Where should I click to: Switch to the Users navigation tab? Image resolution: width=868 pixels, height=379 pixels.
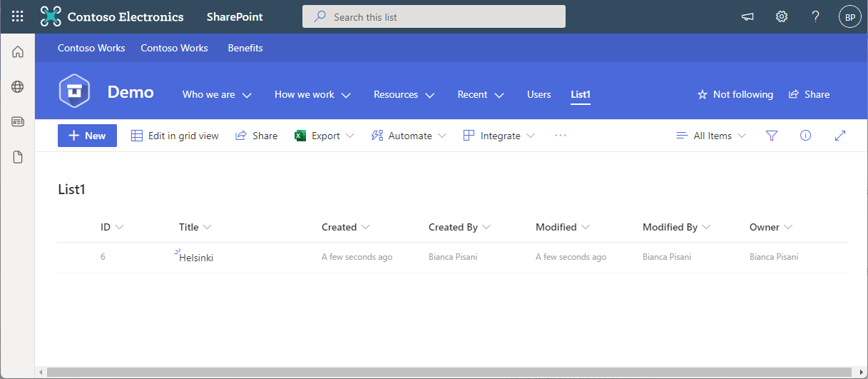tap(538, 94)
